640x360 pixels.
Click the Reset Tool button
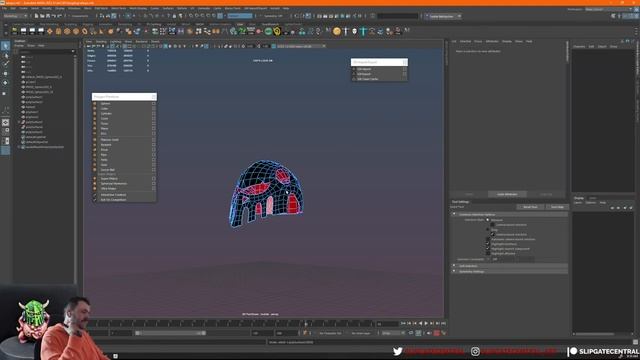pyautogui.click(x=530, y=207)
